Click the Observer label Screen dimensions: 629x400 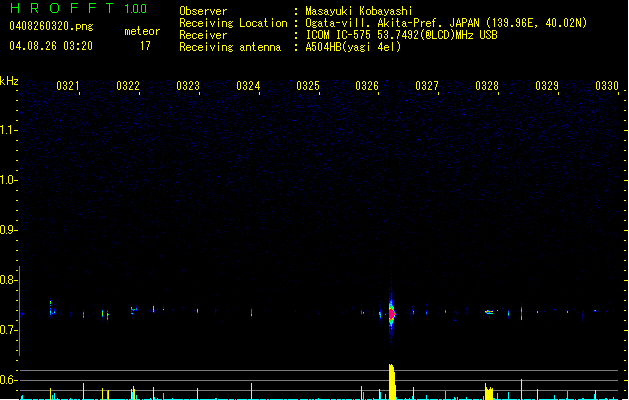click(203, 11)
